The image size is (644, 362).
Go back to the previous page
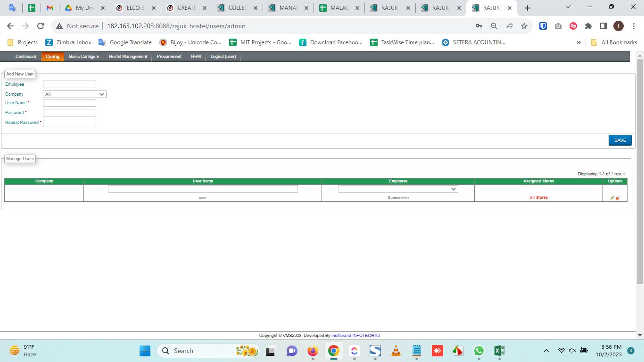point(10,26)
